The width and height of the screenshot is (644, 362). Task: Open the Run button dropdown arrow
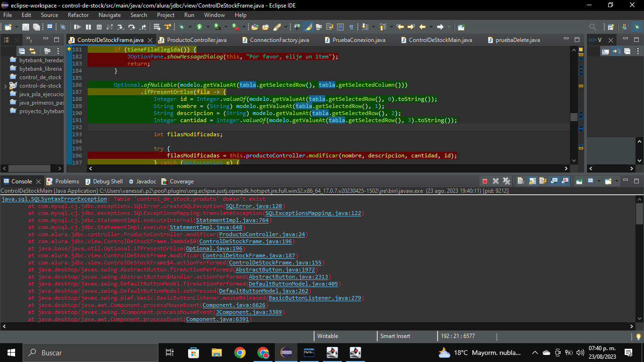(208, 27)
